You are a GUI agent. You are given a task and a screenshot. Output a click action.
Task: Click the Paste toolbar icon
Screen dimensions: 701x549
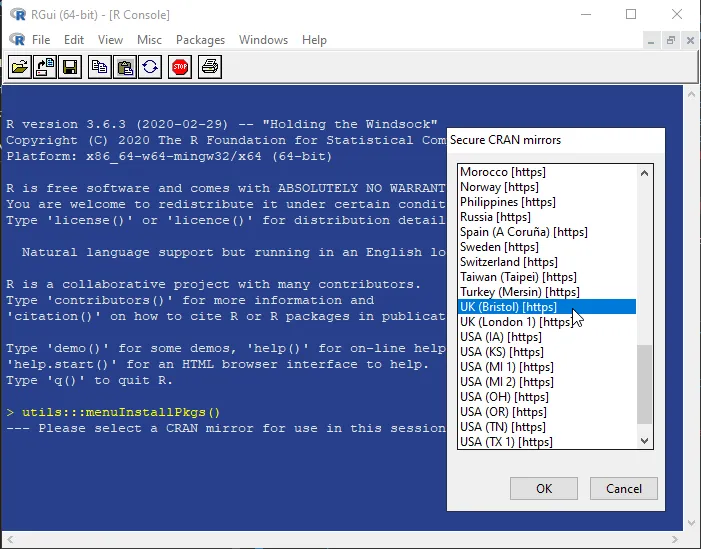coord(125,67)
